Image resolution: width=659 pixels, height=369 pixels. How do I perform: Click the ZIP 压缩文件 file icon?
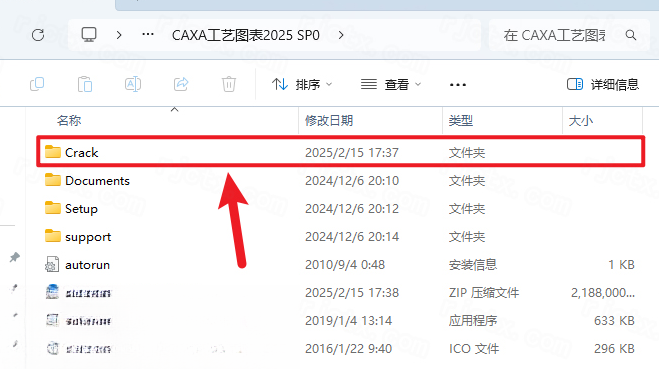click(52, 292)
